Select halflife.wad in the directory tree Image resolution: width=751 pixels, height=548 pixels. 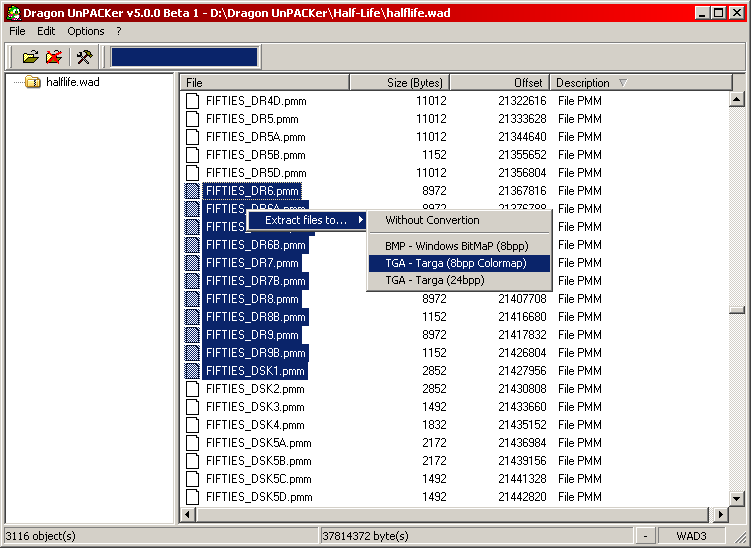(x=73, y=82)
